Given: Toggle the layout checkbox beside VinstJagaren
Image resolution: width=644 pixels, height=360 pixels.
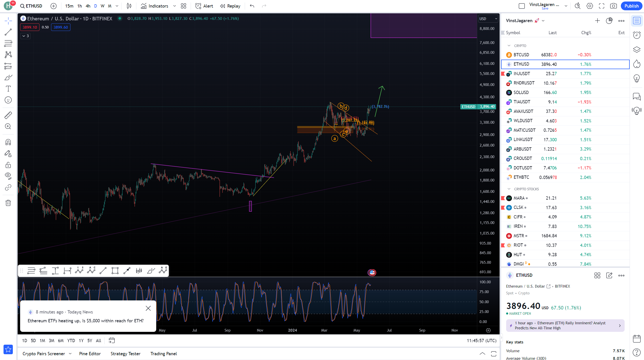Looking at the screenshot, I should pyautogui.click(x=522, y=6).
